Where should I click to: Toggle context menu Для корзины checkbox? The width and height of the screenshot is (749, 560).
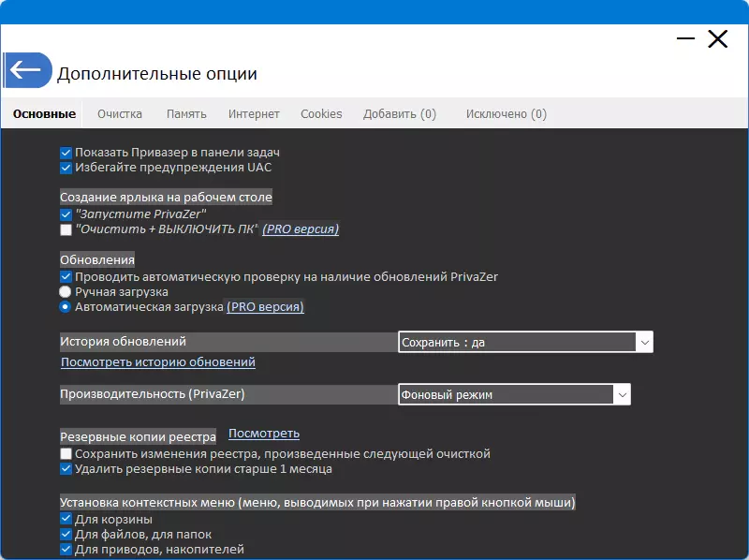[x=66, y=519]
